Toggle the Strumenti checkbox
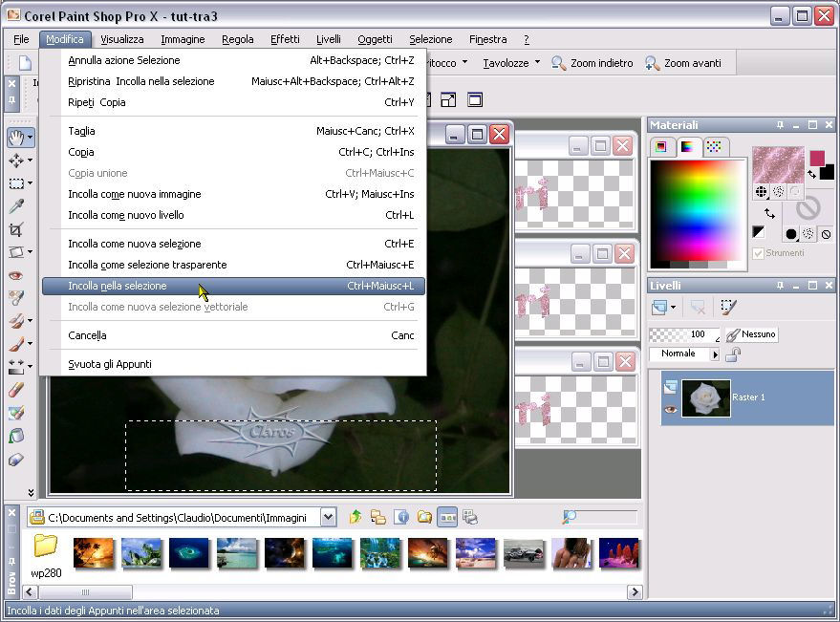The image size is (840, 622). click(758, 253)
